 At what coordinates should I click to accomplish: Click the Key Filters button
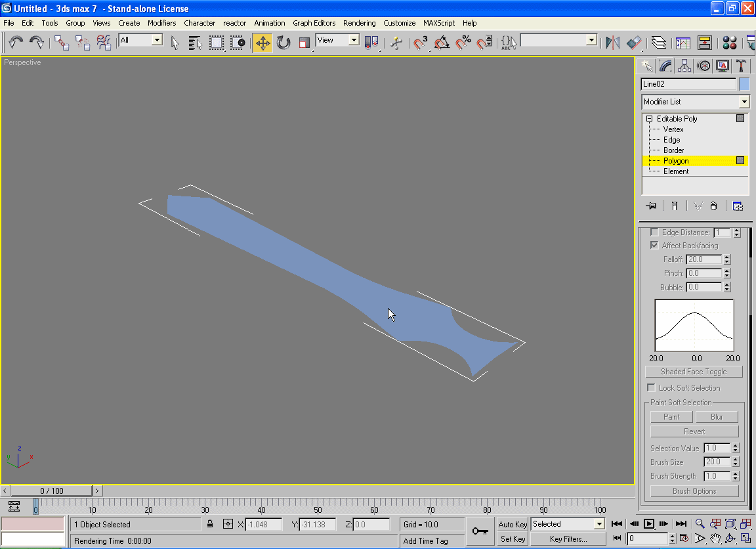click(568, 539)
